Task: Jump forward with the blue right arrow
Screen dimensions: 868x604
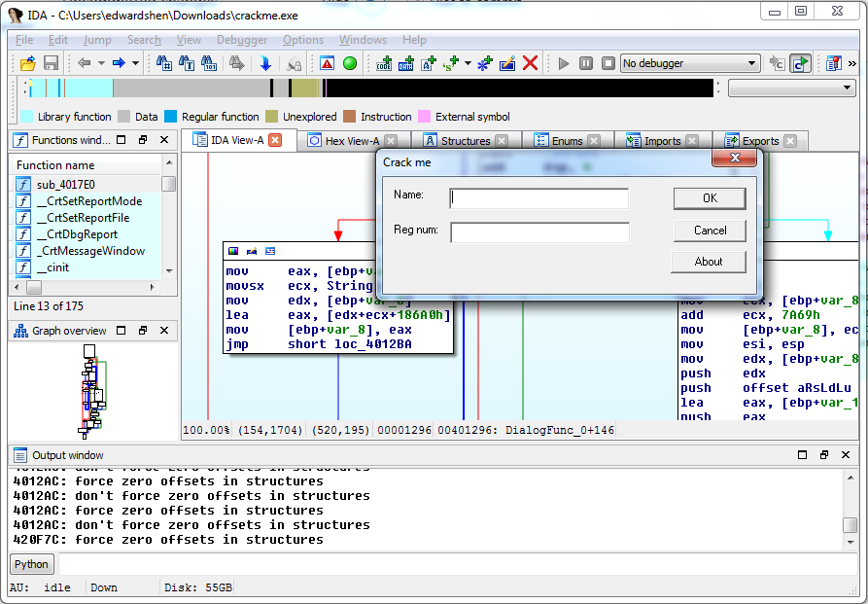Action: pos(119,63)
